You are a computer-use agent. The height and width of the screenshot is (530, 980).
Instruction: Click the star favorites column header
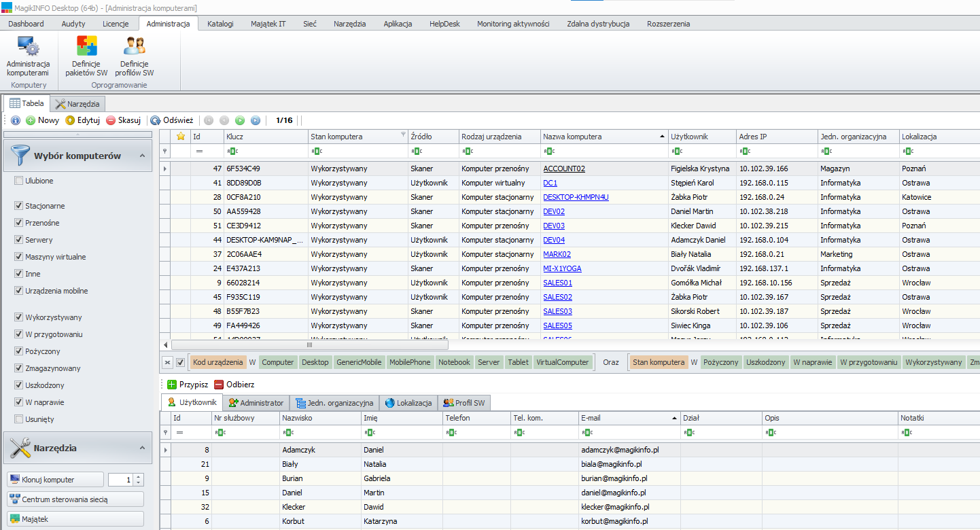[x=181, y=137]
